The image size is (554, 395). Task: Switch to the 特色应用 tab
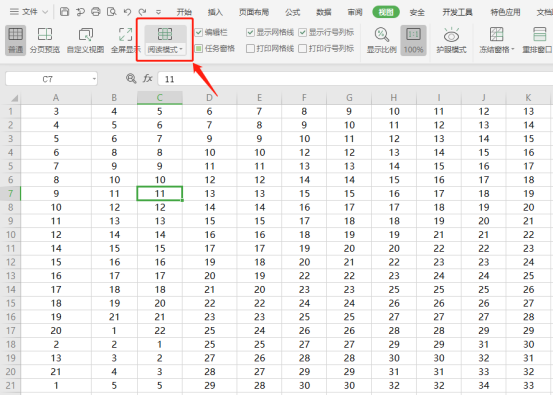point(505,12)
